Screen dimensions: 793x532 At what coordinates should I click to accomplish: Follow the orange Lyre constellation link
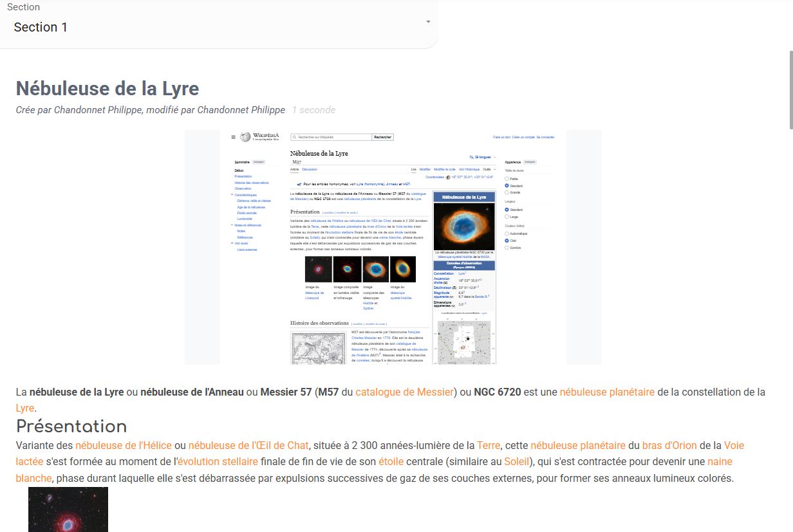point(24,408)
